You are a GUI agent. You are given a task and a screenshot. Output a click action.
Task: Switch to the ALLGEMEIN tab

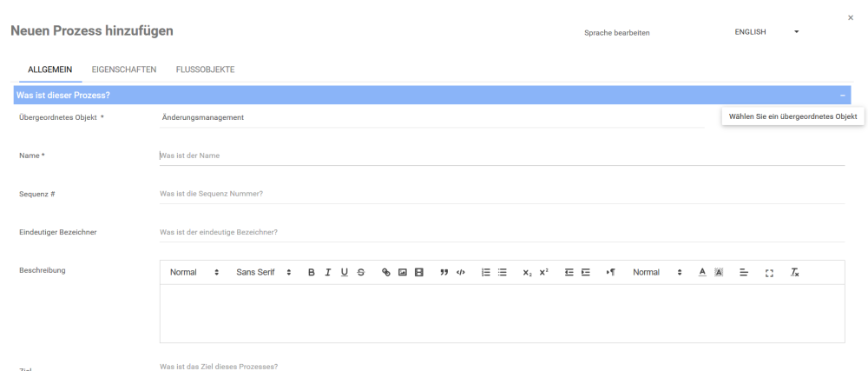(49, 70)
